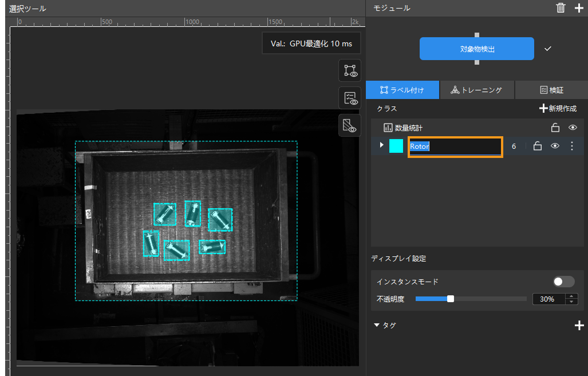Increase opacity with the stepper up arrow

tap(571, 296)
